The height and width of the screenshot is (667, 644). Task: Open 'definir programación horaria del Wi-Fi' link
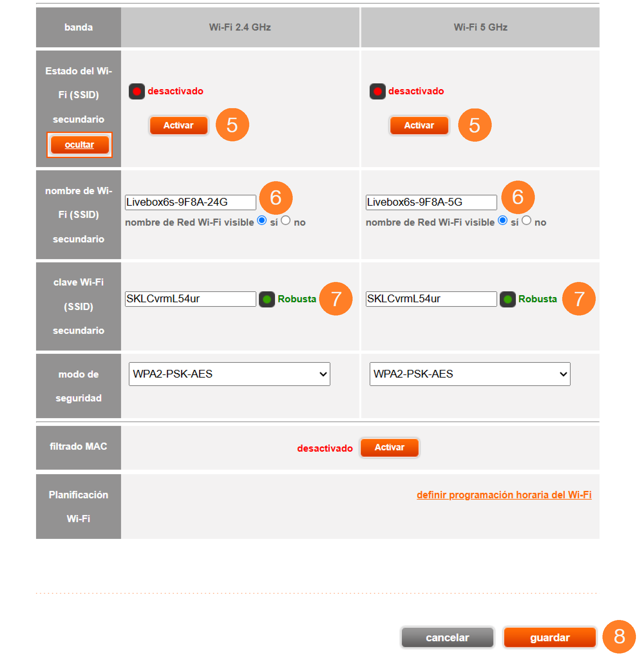point(504,494)
